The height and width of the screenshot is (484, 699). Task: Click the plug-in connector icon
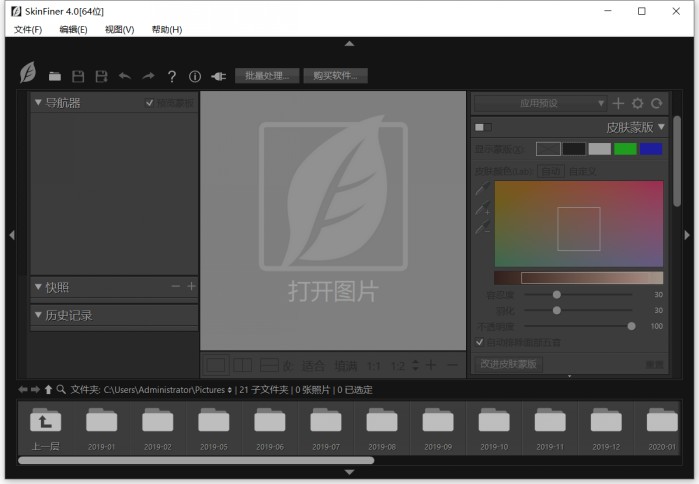point(218,77)
